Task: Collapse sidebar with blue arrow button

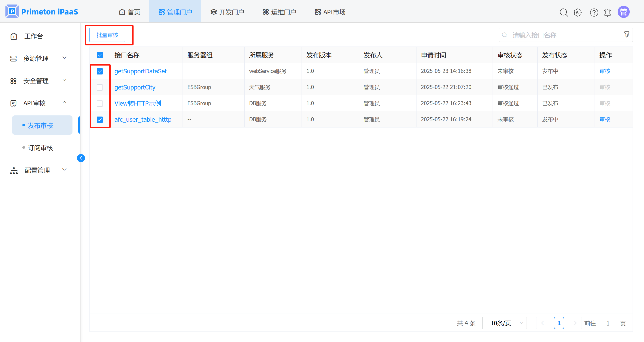Action: click(81, 158)
